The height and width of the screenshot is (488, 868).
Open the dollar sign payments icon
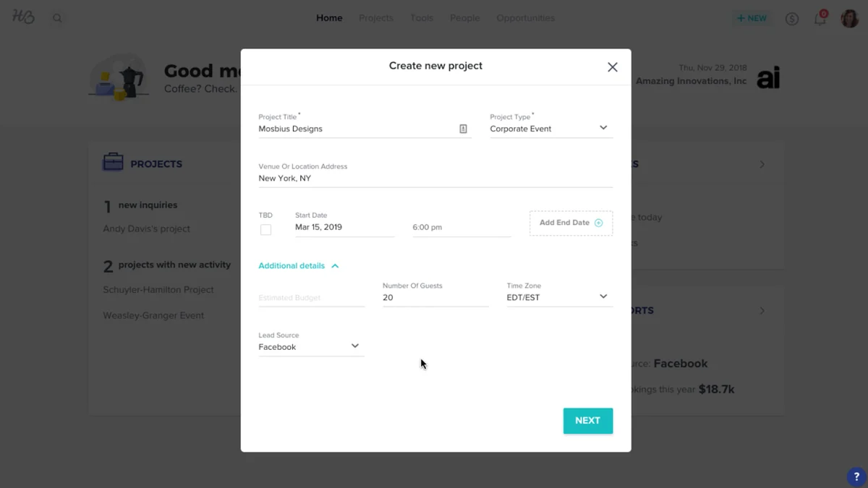pos(792,19)
